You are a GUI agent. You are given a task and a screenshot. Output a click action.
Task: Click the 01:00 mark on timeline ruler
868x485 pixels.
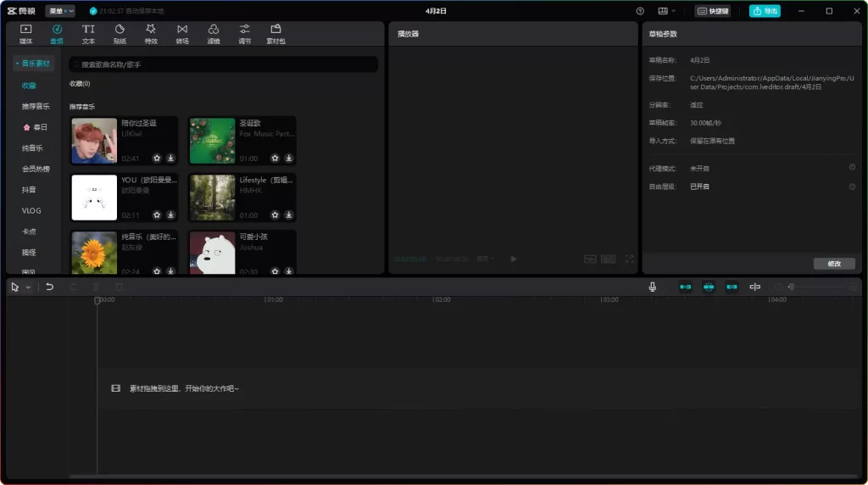pyautogui.click(x=274, y=299)
